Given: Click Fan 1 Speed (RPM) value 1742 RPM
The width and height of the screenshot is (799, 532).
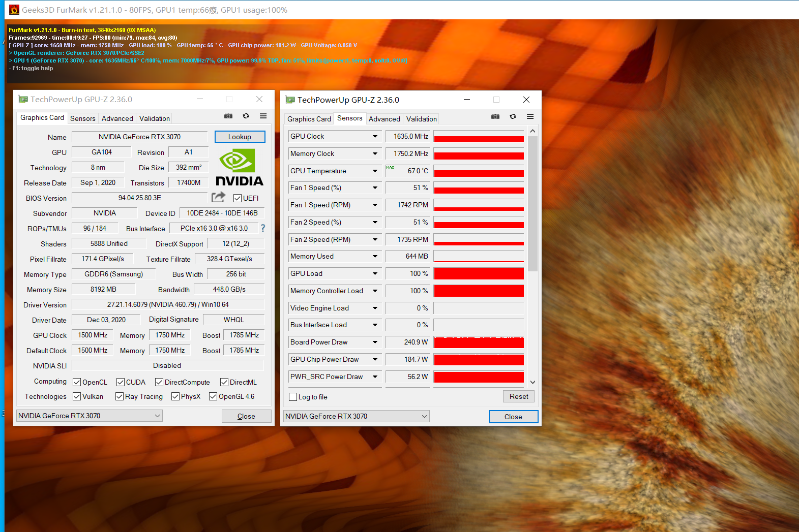Looking at the screenshot, I should [407, 205].
